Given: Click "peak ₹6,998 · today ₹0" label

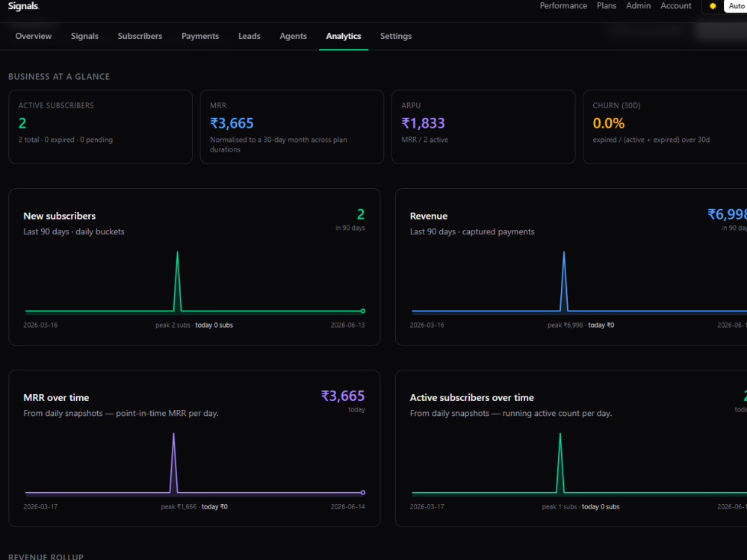Looking at the screenshot, I should click(x=580, y=326).
